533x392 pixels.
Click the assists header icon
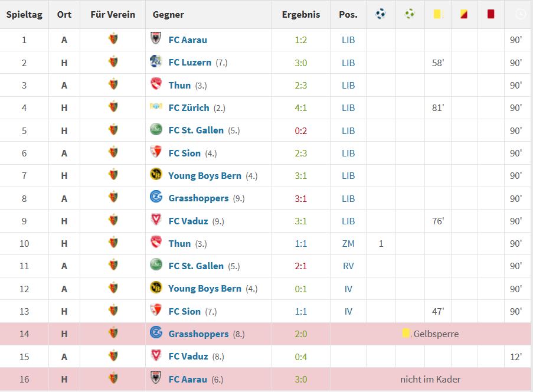tap(410, 14)
